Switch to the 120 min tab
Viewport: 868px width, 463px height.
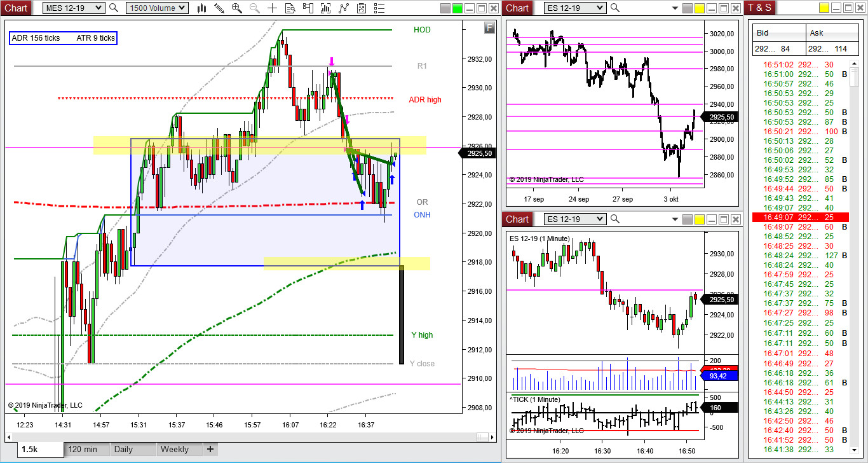coord(83,449)
